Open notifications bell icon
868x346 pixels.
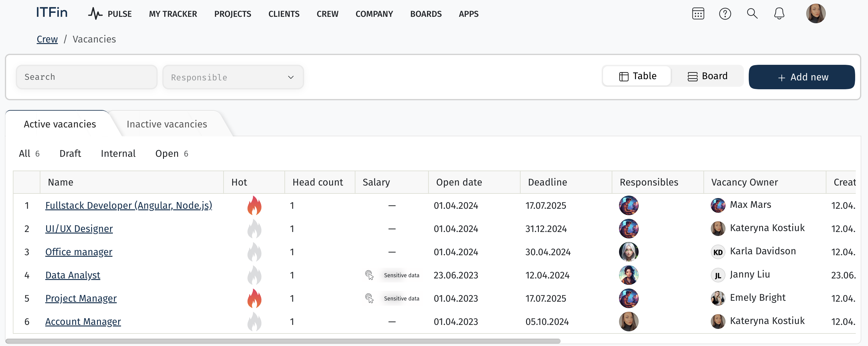[779, 14]
